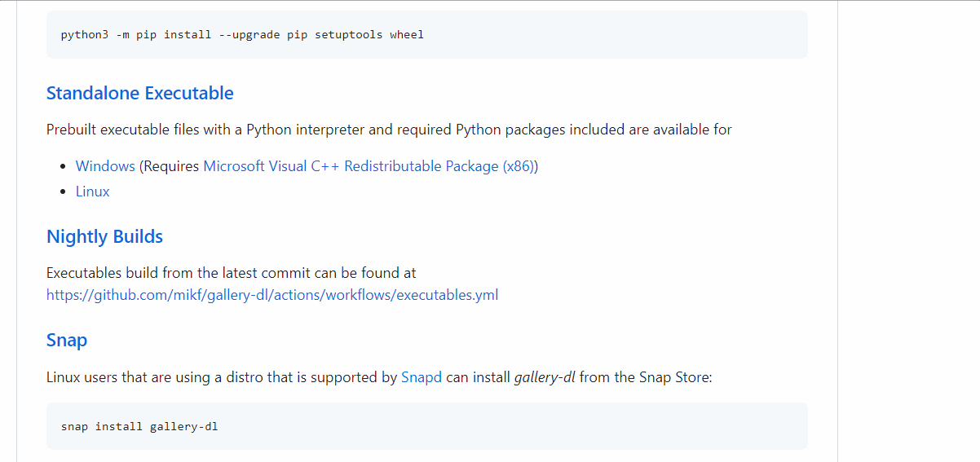Open the Linux executable download link
The width and height of the screenshot is (980, 462).
click(92, 191)
